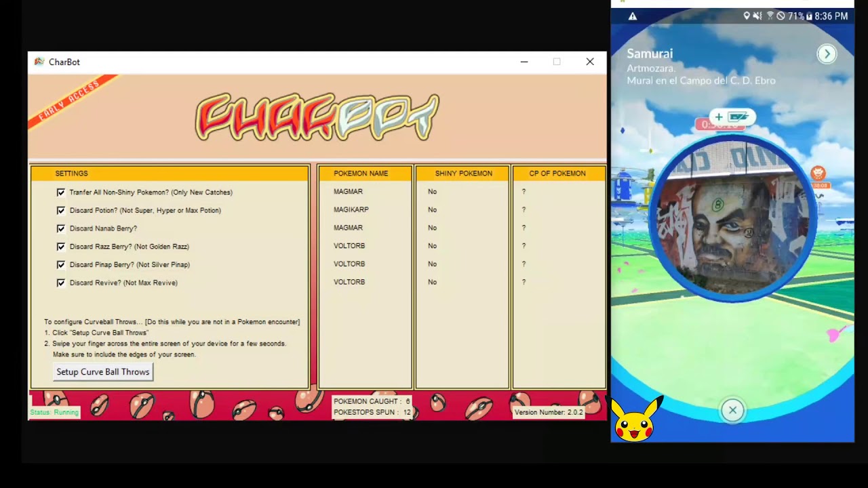Uncheck Discard Revive option
This screenshot has width=868, height=488.
(61, 283)
